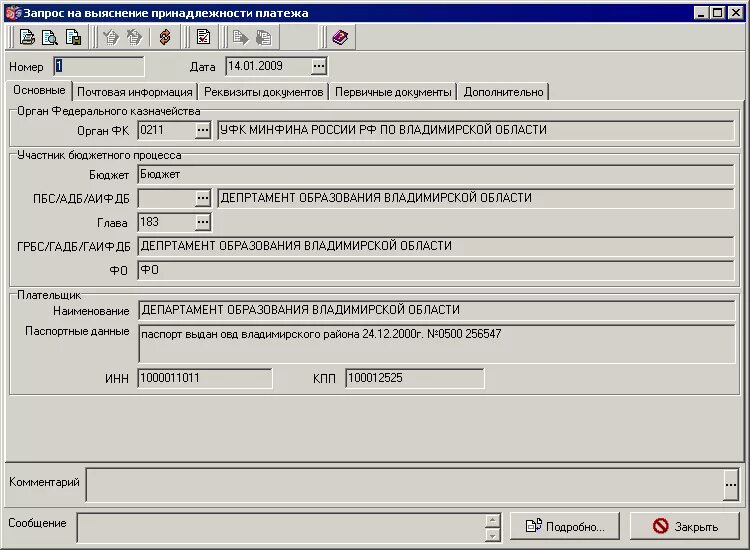Screen dimensions: 750x550
Task: Open the date picker next to 14.01.2009
Action: [x=319, y=66]
